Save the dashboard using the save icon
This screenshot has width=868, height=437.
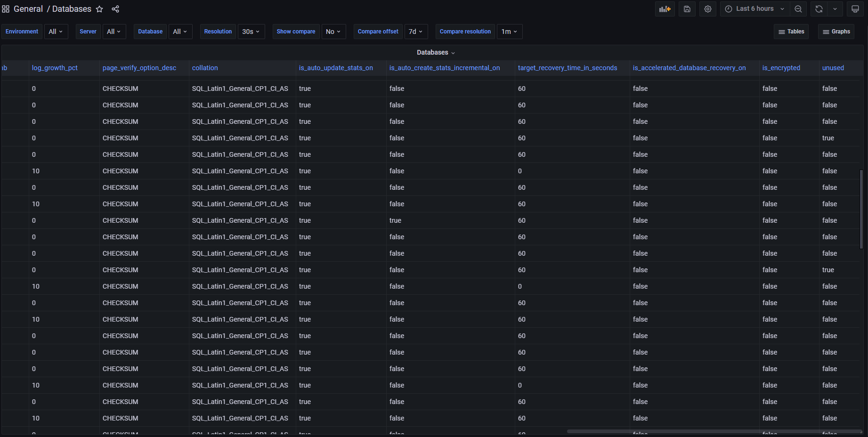click(x=687, y=8)
